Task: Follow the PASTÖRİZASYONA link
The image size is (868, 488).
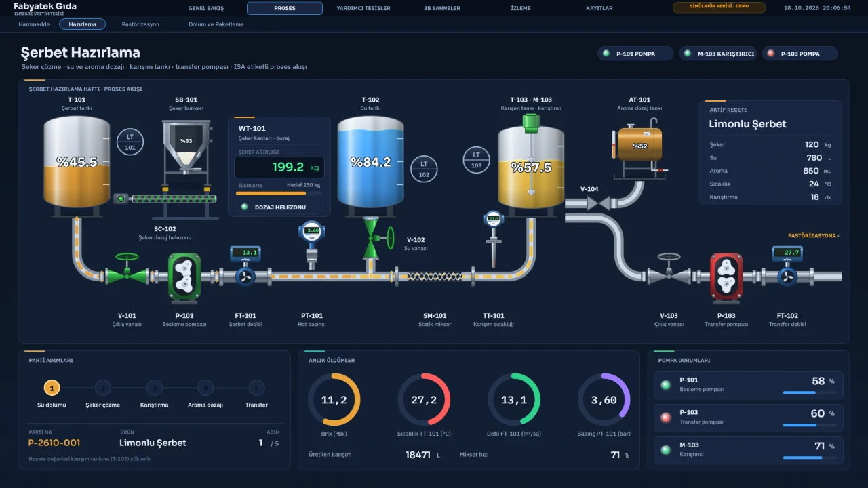Action: coord(814,236)
